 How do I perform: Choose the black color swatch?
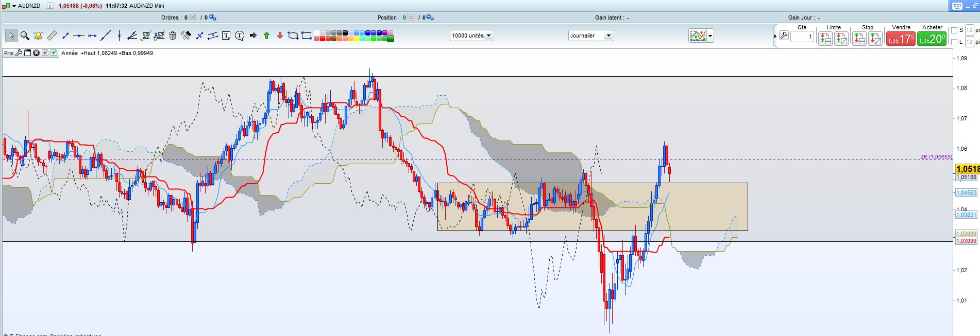[x=345, y=33]
